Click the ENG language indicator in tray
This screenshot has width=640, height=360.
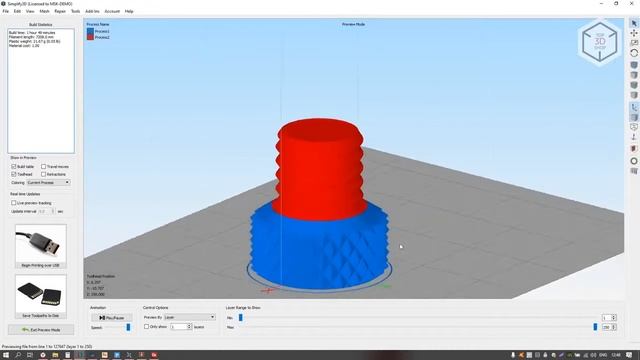(603, 355)
